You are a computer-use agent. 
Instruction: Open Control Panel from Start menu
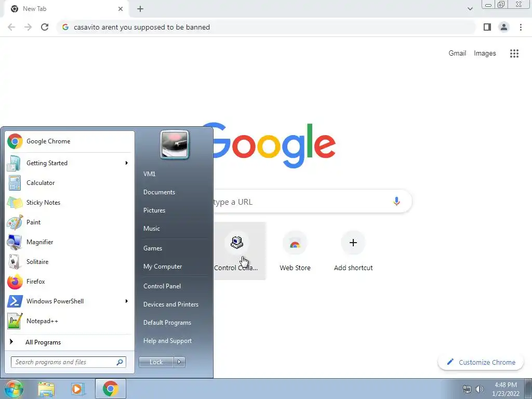tap(162, 286)
